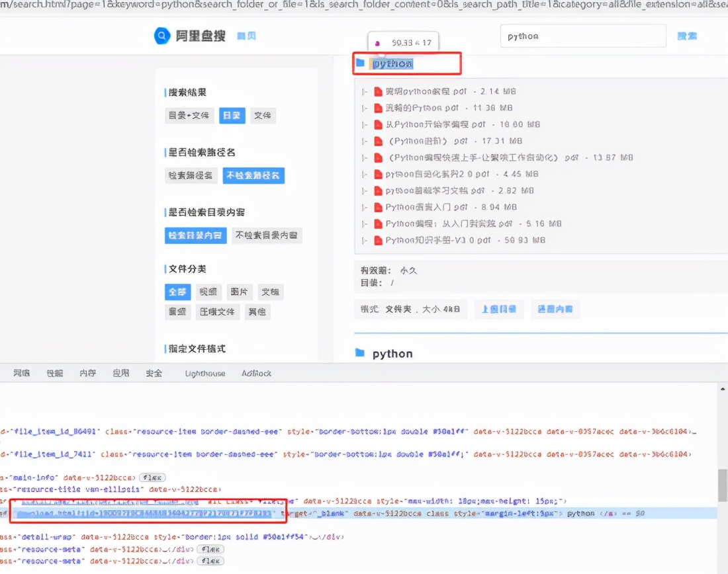Click the DevTools scroll-up arrow
Screen dimensions: 728x574
click(x=723, y=389)
